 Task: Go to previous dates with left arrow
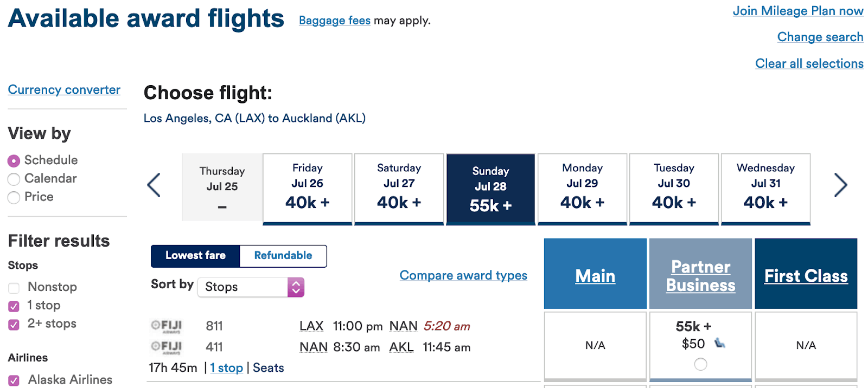tap(154, 185)
